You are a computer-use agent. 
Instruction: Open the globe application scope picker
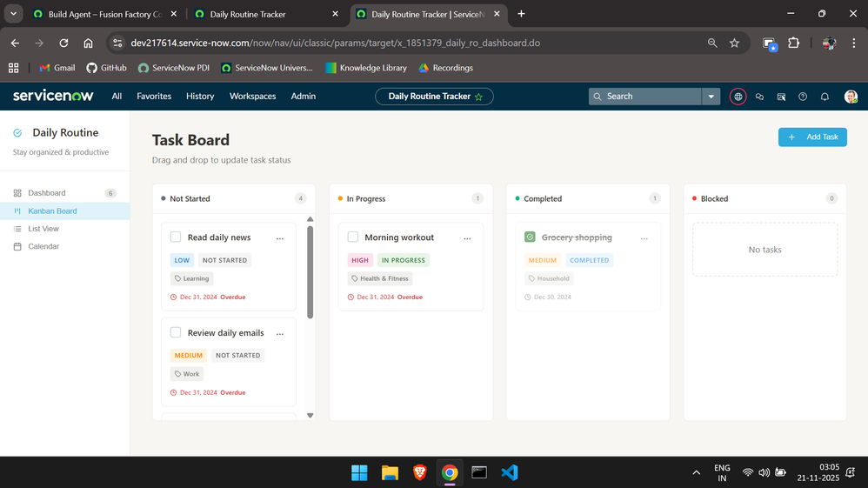coord(738,97)
